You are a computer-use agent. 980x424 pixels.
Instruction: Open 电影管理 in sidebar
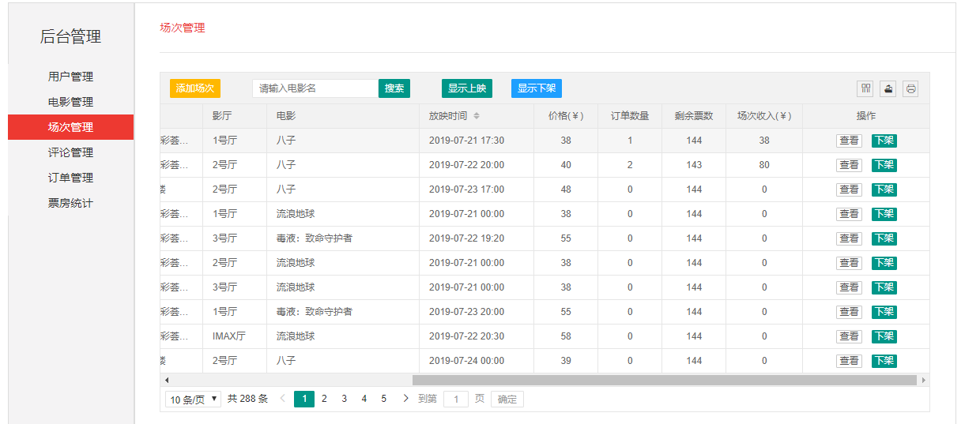(x=70, y=102)
